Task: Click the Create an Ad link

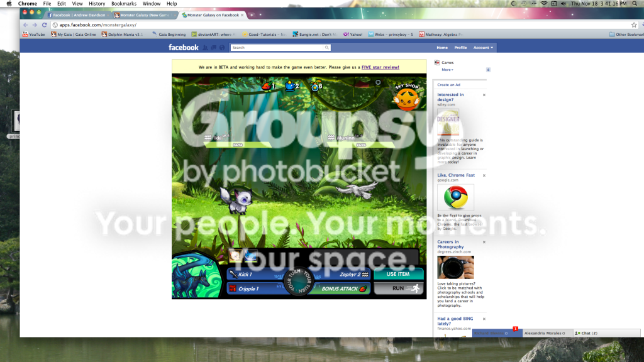Action: (x=448, y=85)
